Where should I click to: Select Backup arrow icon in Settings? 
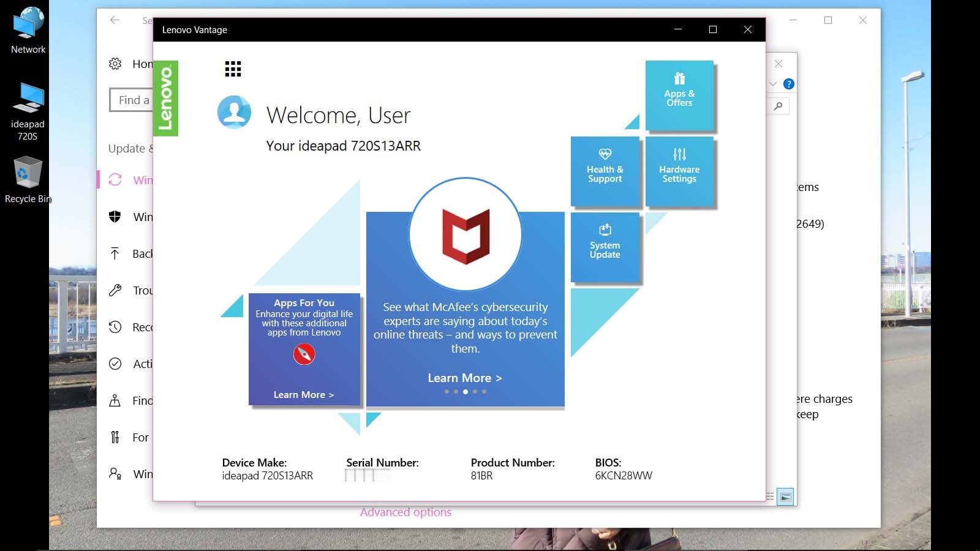(x=115, y=253)
